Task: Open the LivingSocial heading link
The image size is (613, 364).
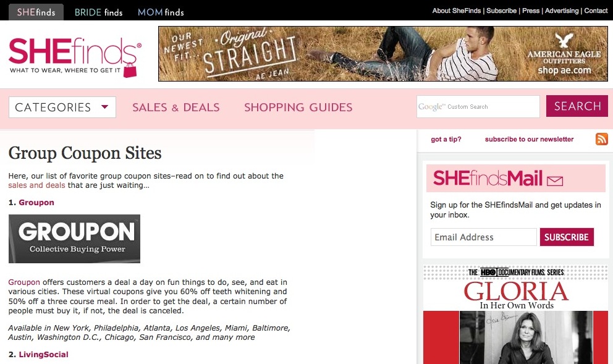Action: pos(43,354)
